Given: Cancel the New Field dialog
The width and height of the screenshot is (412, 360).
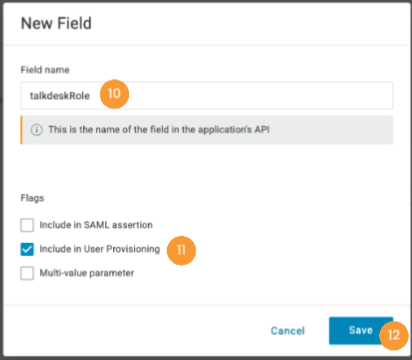Looking at the screenshot, I should [288, 331].
